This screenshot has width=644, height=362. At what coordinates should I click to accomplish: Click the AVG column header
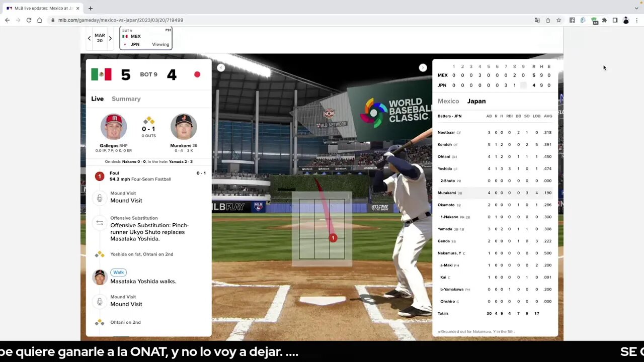click(548, 116)
